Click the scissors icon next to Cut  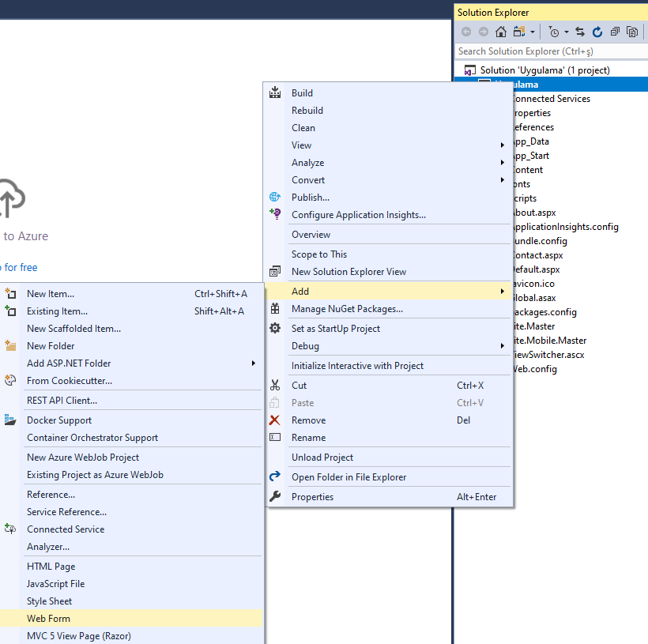pyautogui.click(x=274, y=385)
